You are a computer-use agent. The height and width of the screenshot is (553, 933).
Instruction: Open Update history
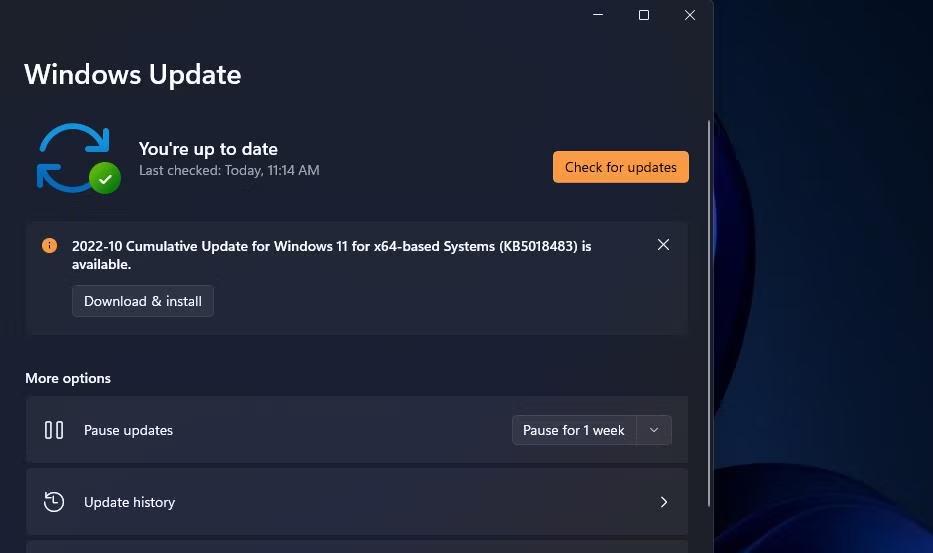point(357,502)
